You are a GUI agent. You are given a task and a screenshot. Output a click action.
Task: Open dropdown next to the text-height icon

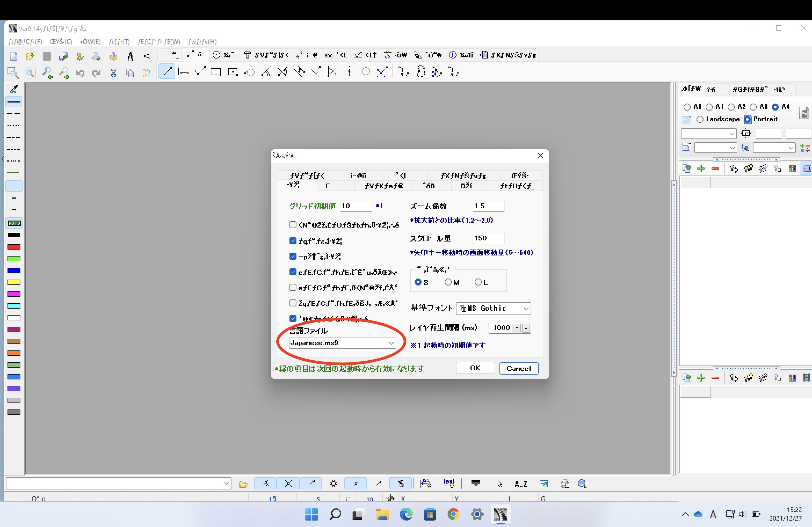point(774,148)
